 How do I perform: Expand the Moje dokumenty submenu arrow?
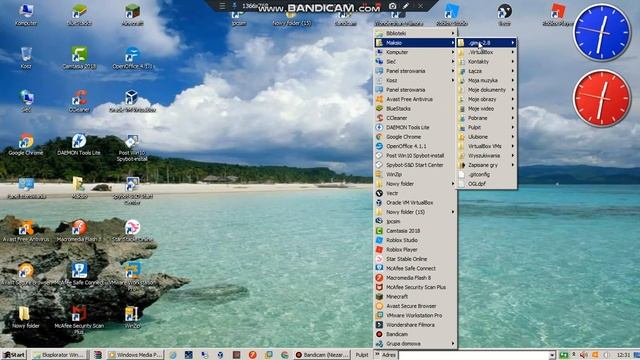(513, 90)
